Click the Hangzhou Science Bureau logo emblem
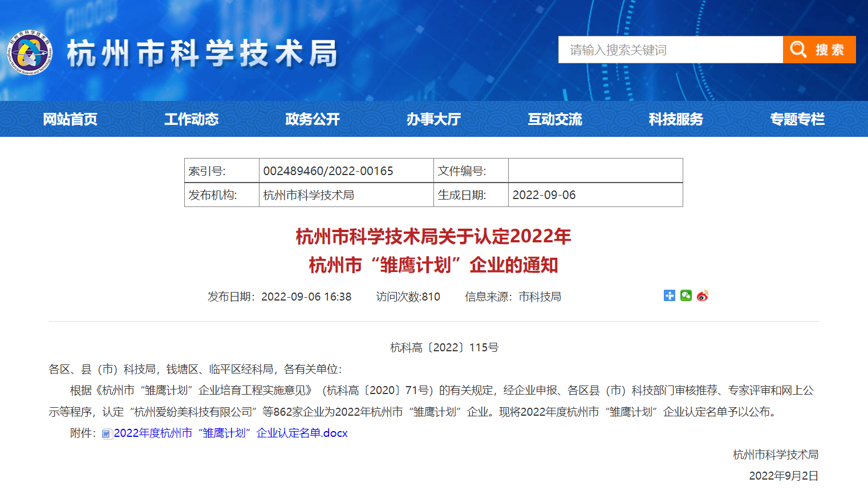The image size is (868, 491). (30, 52)
